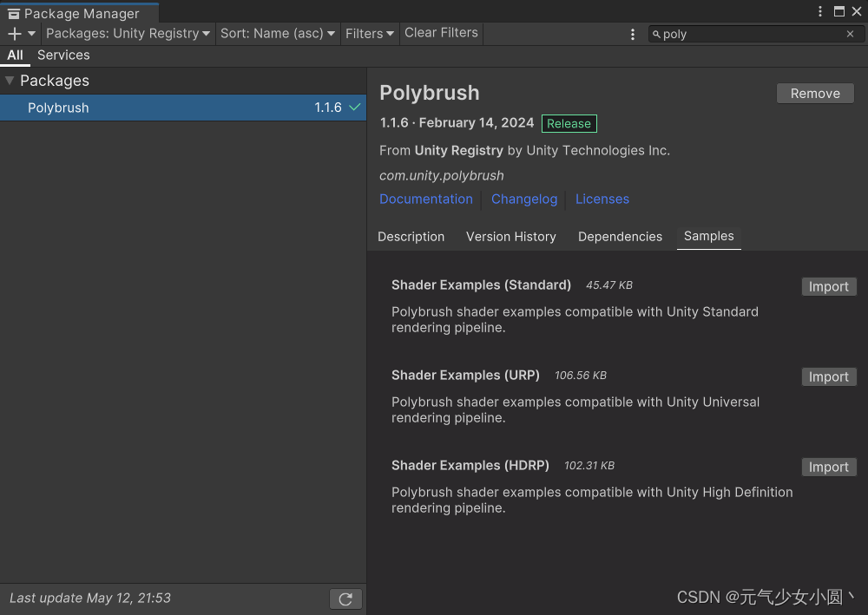Select the Package Manager window tab
Viewport: 868px width, 615px height.
click(79, 13)
